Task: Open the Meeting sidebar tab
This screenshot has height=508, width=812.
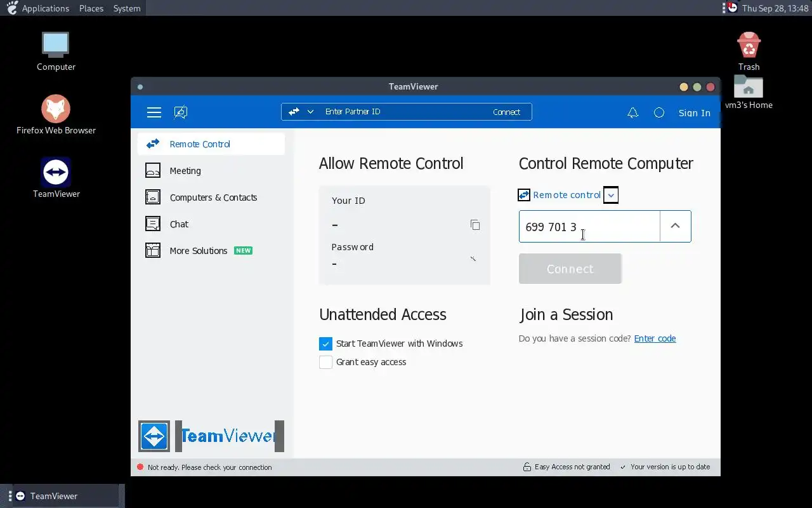Action: pyautogui.click(x=211, y=171)
